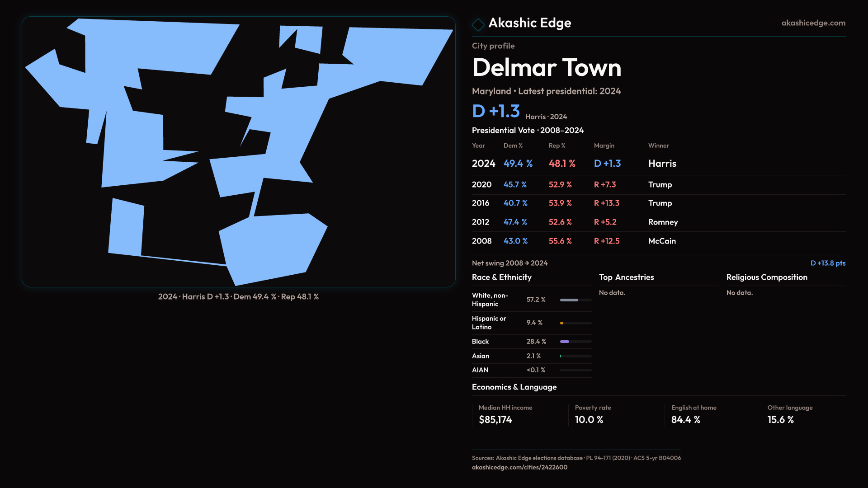Viewport: 868px width, 488px height.
Task: Open the akashicedge.com/cities/2422600 source link
Action: pyautogui.click(x=519, y=467)
